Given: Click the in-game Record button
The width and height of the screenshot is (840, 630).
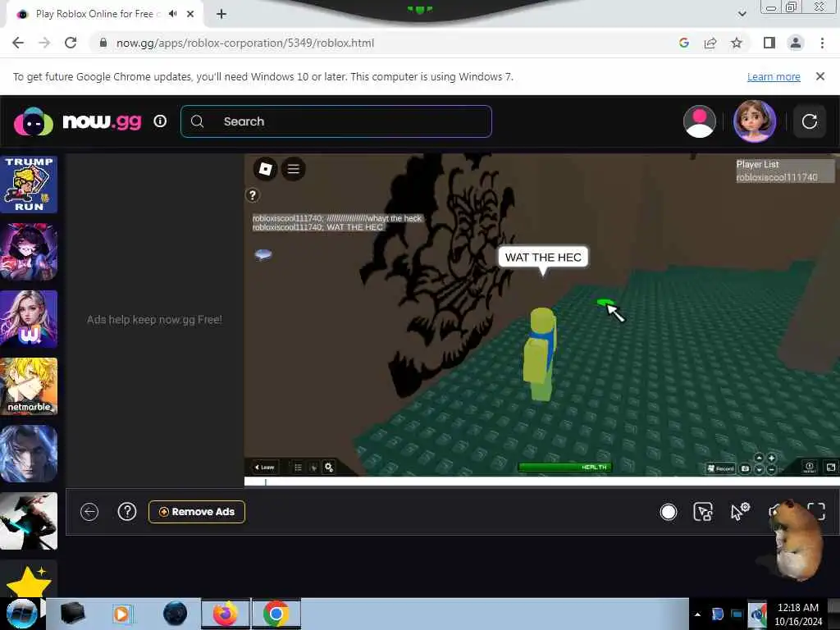Looking at the screenshot, I should point(720,468).
